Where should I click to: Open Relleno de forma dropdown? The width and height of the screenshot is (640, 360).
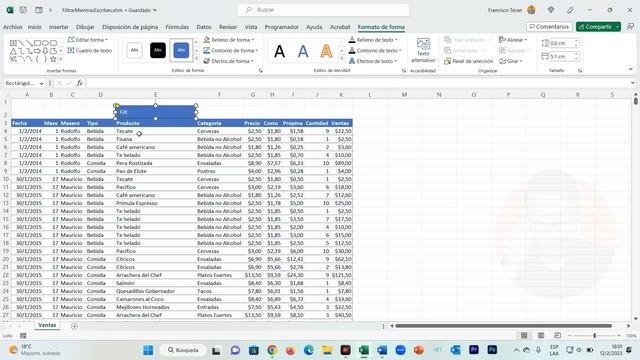pyautogui.click(x=229, y=40)
